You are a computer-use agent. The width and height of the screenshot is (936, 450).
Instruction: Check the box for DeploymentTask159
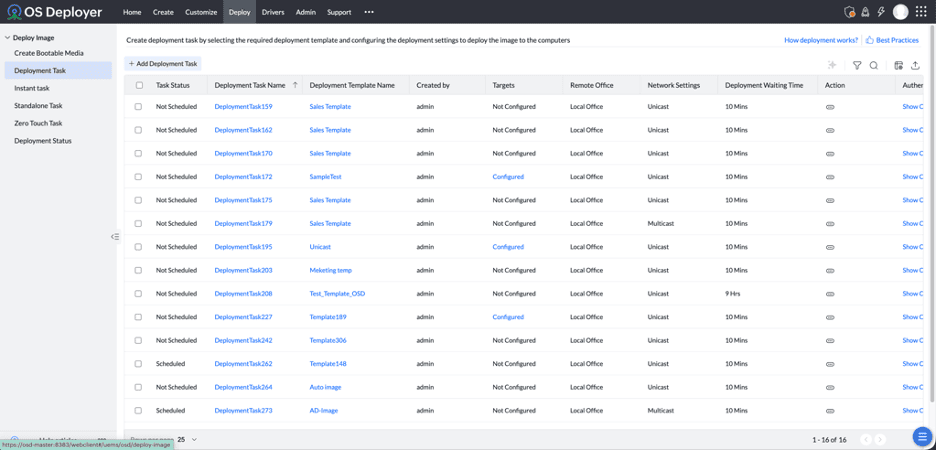138,107
